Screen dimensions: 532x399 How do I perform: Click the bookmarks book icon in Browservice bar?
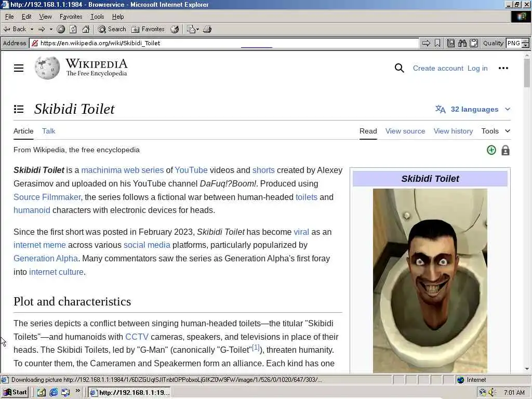451,43
